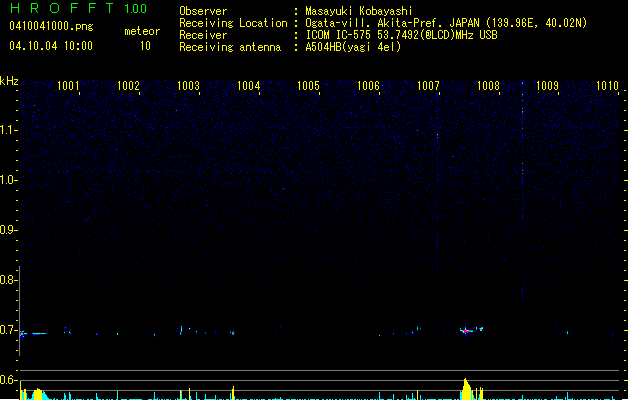Click the strong meteor echo before 1008
This screenshot has height=400, width=629.
pyautogui.click(x=467, y=331)
